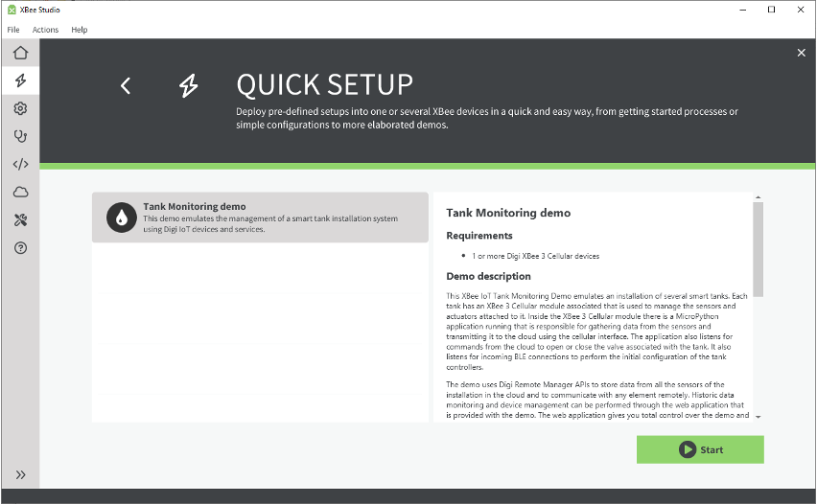Open the Cloud section in sidebar
The image size is (817, 504).
click(20, 193)
